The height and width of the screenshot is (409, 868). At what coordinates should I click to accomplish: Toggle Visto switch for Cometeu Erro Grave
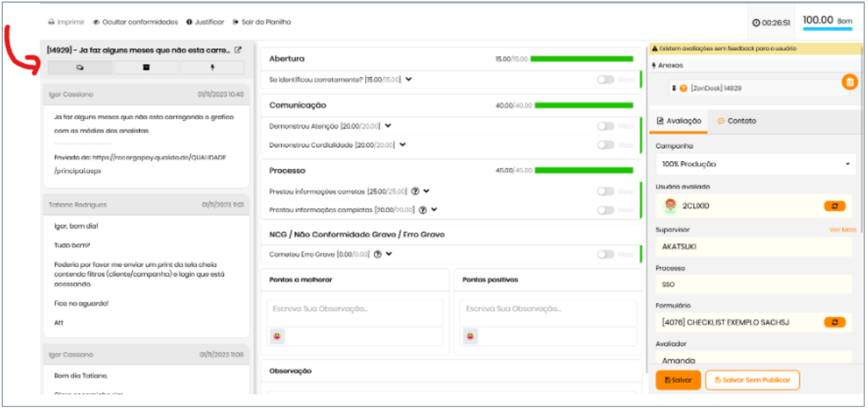coord(606,254)
